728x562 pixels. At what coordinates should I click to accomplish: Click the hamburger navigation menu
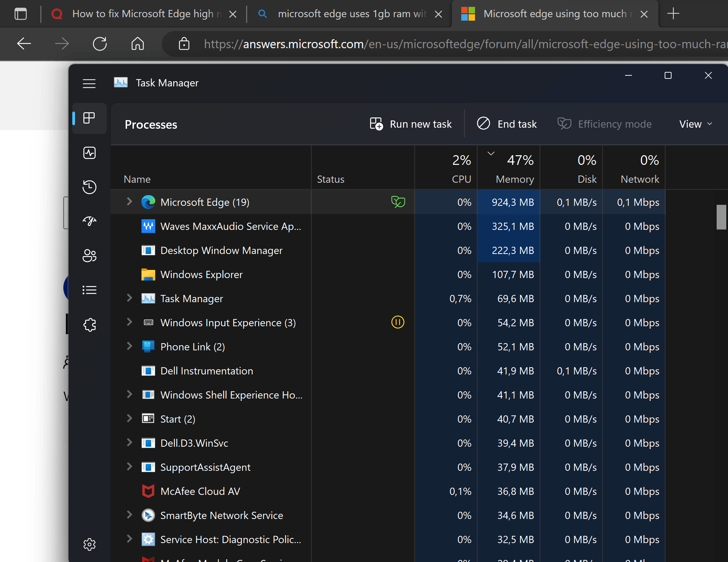coord(89,84)
